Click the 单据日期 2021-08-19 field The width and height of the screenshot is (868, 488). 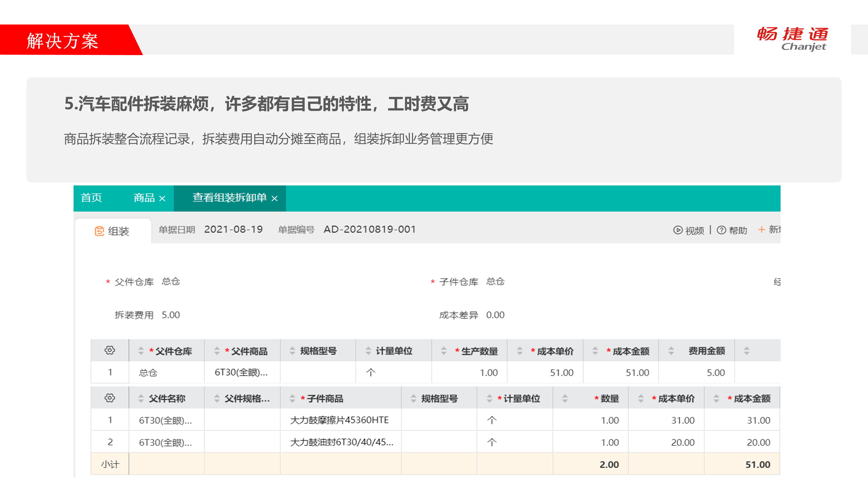click(x=233, y=229)
